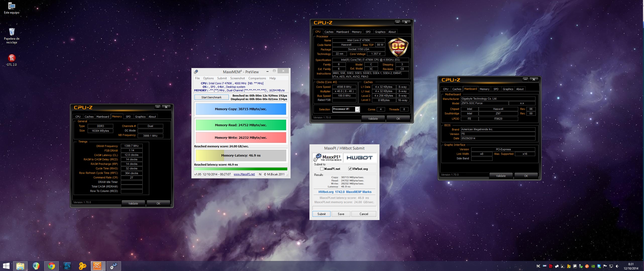This screenshot has height=271, width=644.
Task: Click the MaxxPI² system bench logo
Action: tap(328, 158)
